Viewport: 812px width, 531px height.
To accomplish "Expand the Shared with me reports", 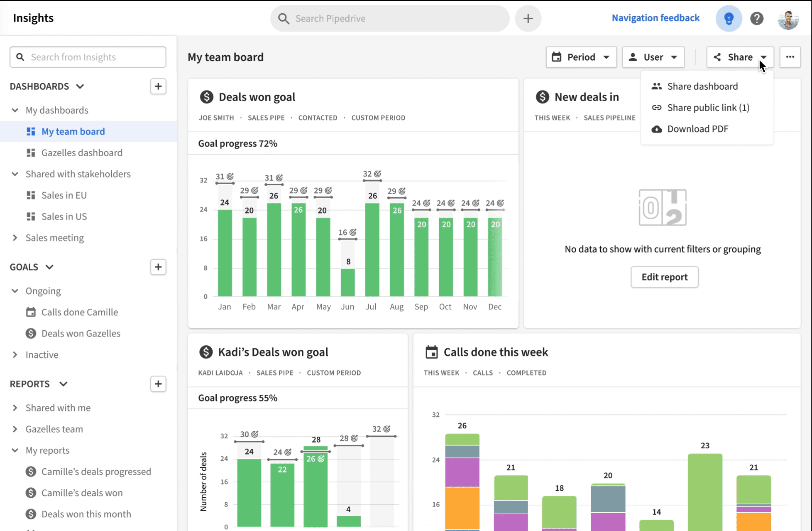I will (x=15, y=408).
